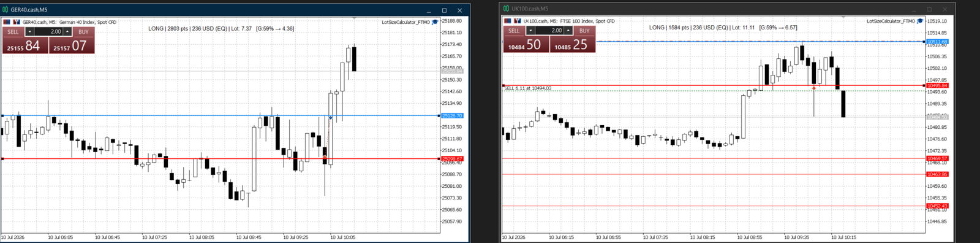The image size is (980, 243).
Task: Click UK100.cash, M5 FTSE 100 Index chart title
Action: click(569, 21)
